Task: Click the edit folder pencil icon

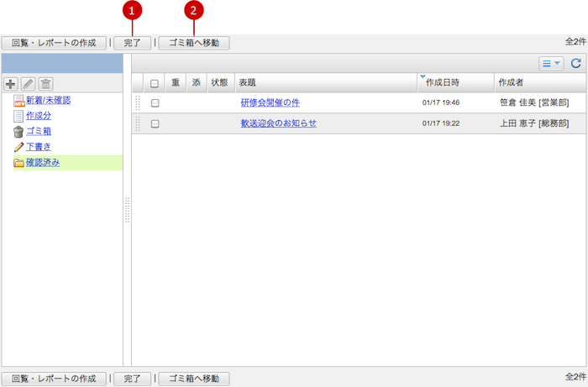Action: (x=28, y=84)
